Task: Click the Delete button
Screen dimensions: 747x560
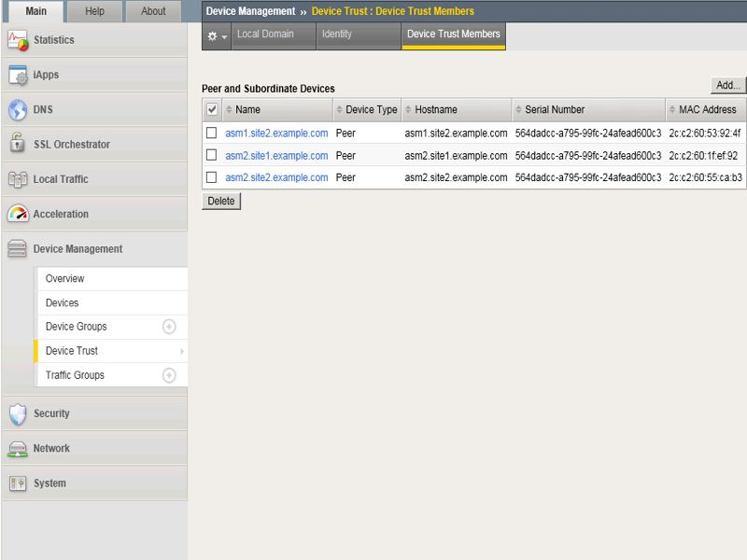Action: [221, 201]
